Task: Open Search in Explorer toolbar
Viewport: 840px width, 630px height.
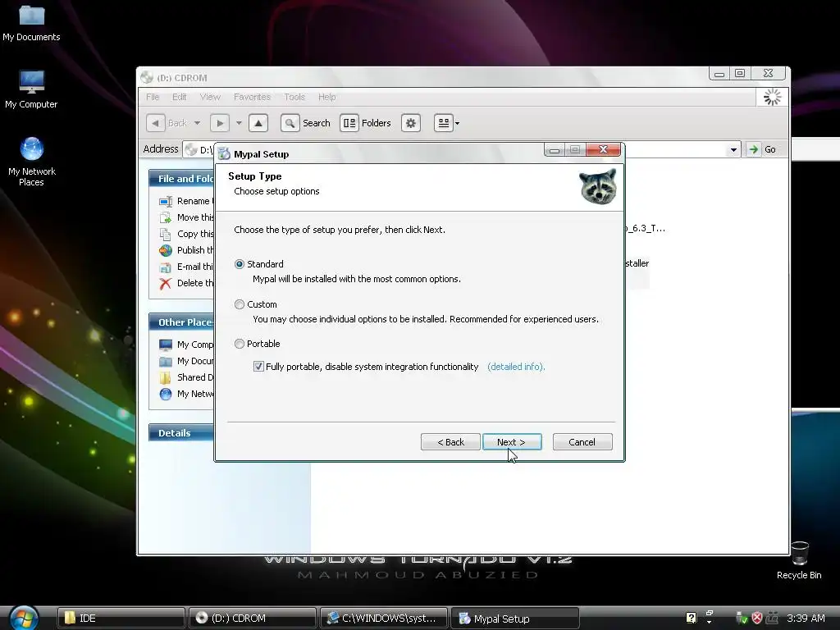Action: tap(306, 123)
